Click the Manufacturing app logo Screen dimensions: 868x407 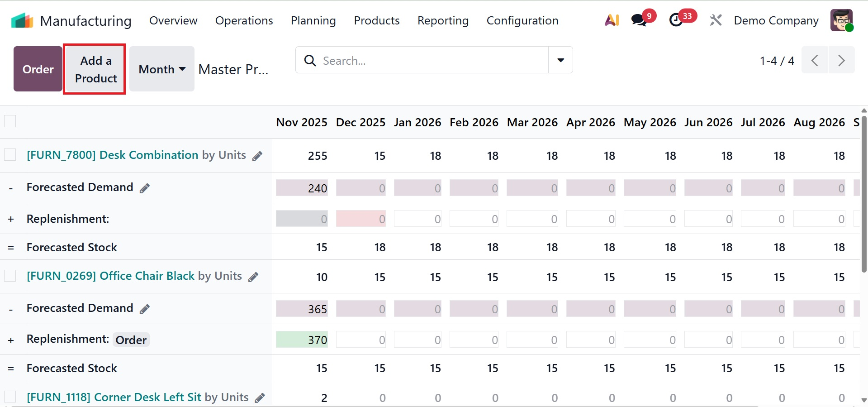(x=22, y=21)
